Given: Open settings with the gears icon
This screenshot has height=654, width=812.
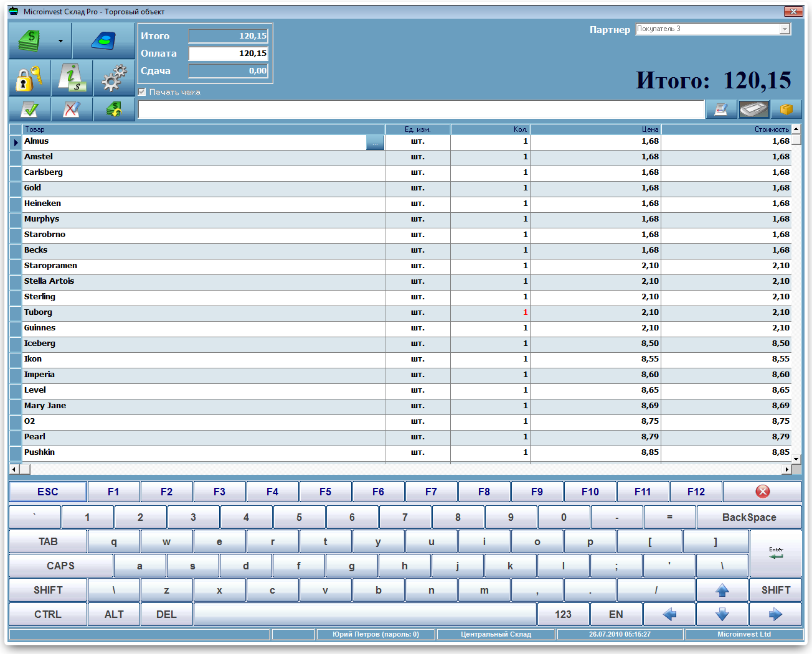Looking at the screenshot, I should coord(114,78).
